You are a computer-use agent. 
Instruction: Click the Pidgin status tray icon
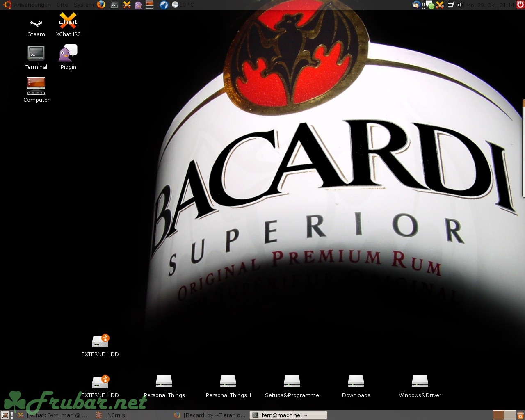[430, 5]
